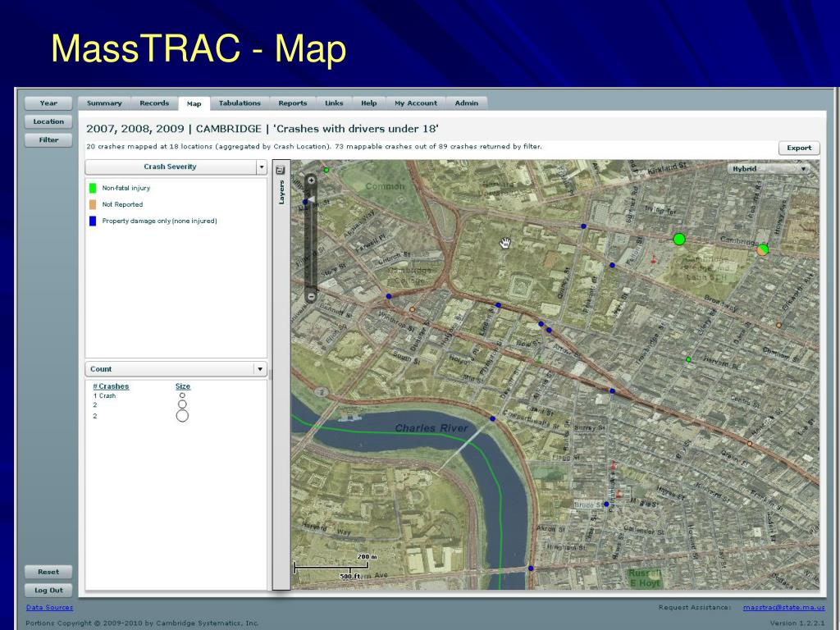This screenshot has height=630, width=840.
Task: Click the large green crash marker on Cambridge St
Action: (678, 239)
